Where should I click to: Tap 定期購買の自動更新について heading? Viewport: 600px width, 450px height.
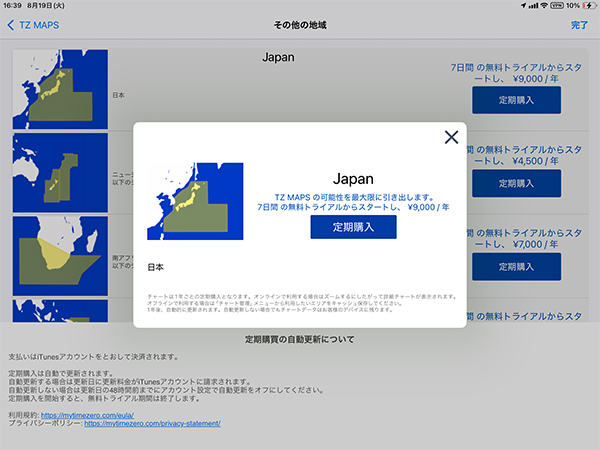coord(300,339)
